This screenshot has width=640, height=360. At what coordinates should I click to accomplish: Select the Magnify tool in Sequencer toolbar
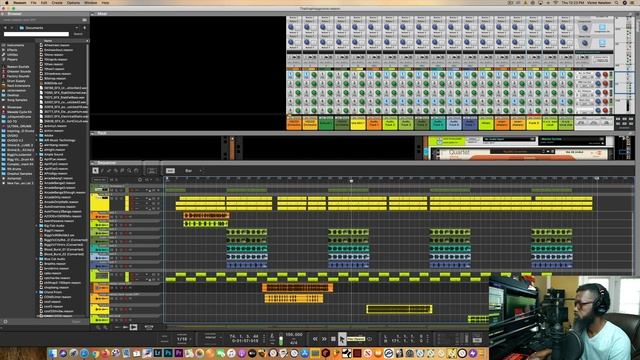[x=129, y=171]
